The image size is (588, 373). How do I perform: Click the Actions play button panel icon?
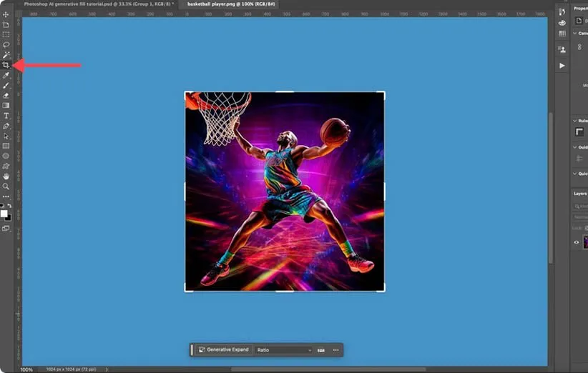(562, 66)
